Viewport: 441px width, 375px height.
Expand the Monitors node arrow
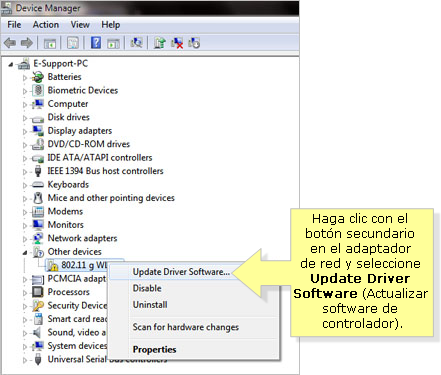click(25, 225)
